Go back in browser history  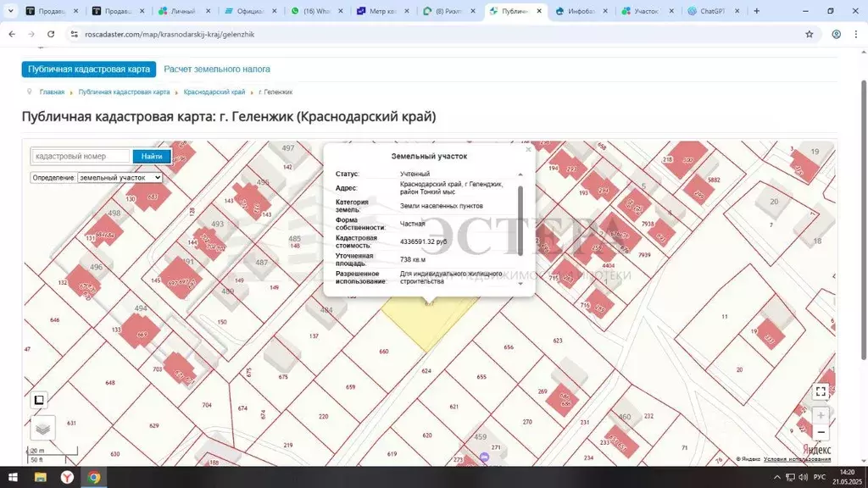[x=12, y=34]
